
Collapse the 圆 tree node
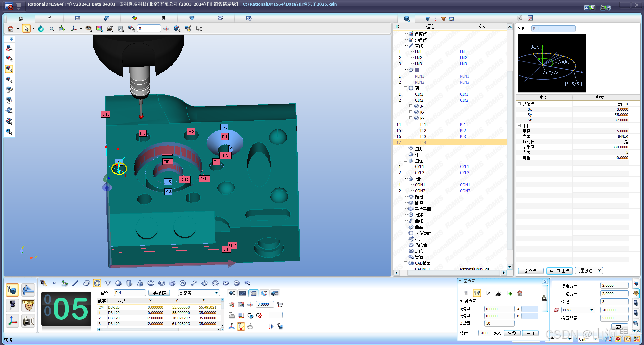click(405, 88)
